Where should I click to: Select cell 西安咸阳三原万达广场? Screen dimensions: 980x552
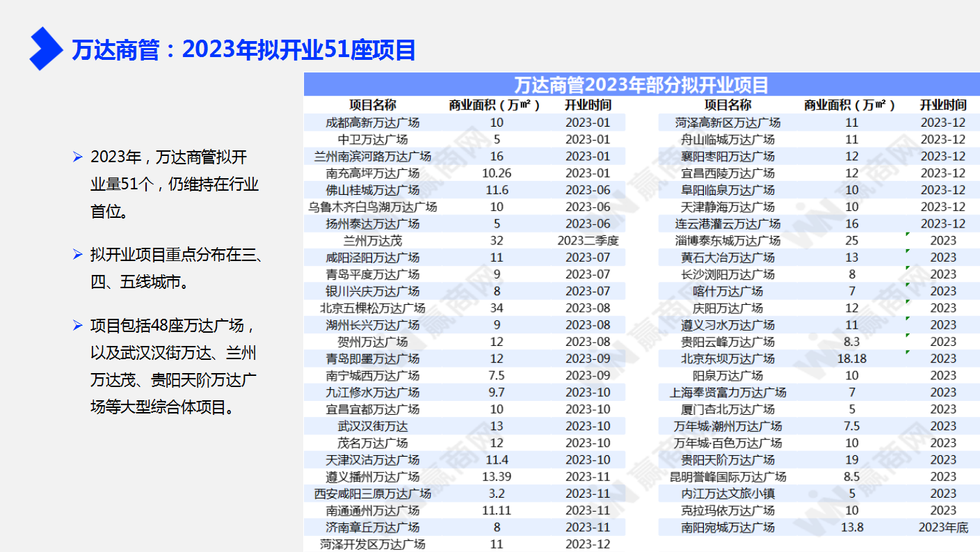coord(373,494)
